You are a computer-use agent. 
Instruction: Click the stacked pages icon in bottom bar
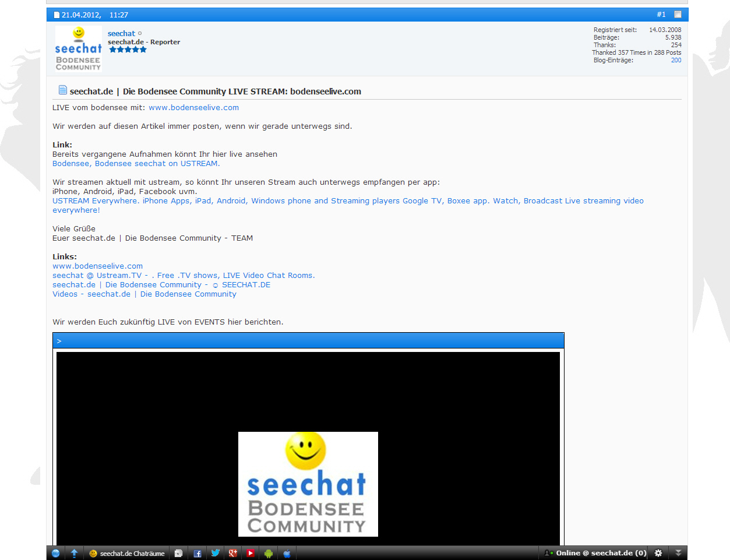(178, 553)
